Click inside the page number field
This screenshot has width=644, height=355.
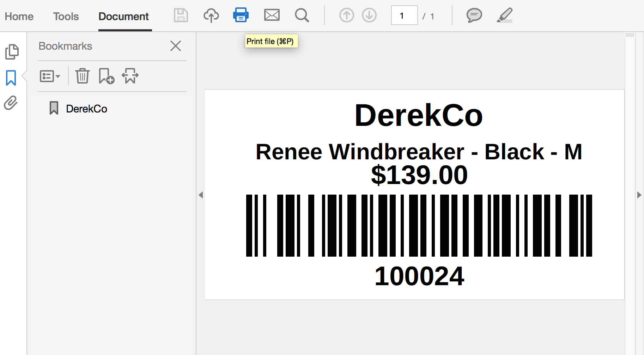coord(404,15)
